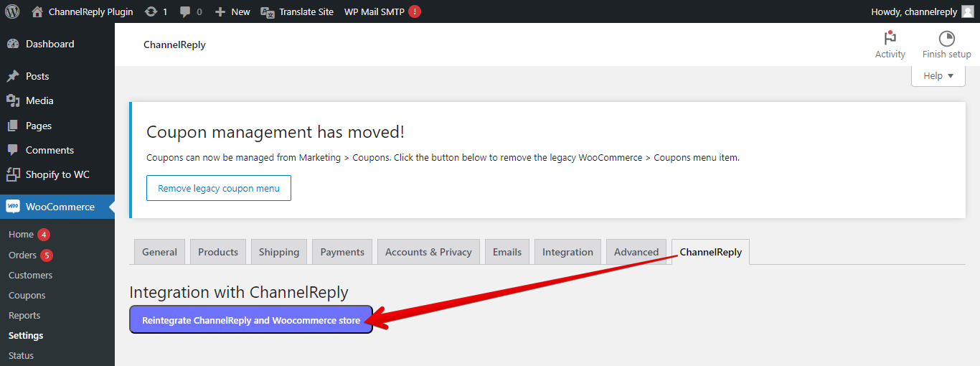Click the Media icon in sidebar
Image resolution: width=980 pixels, height=366 pixels.
tap(13, 100)
